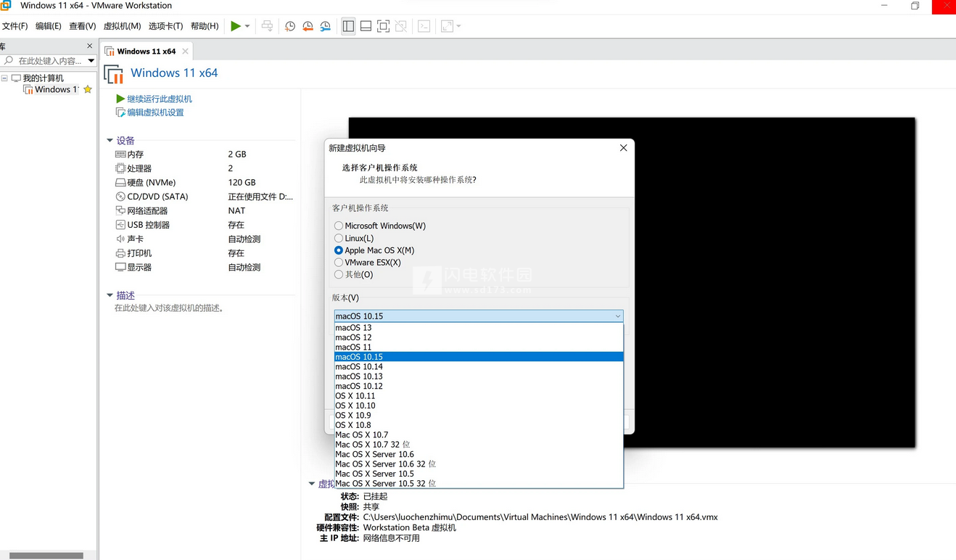The image size is (956, 560).
Task: Click the green power-on play icon
Action: 236,26
